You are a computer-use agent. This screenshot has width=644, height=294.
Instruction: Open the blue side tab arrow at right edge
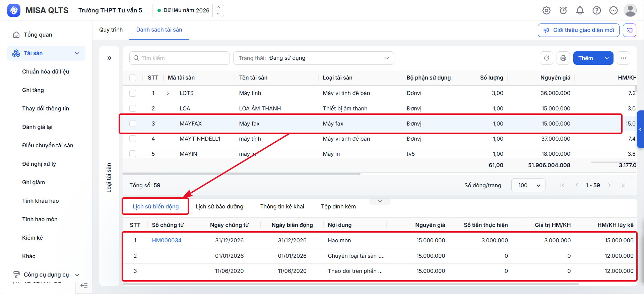[640, 129]
